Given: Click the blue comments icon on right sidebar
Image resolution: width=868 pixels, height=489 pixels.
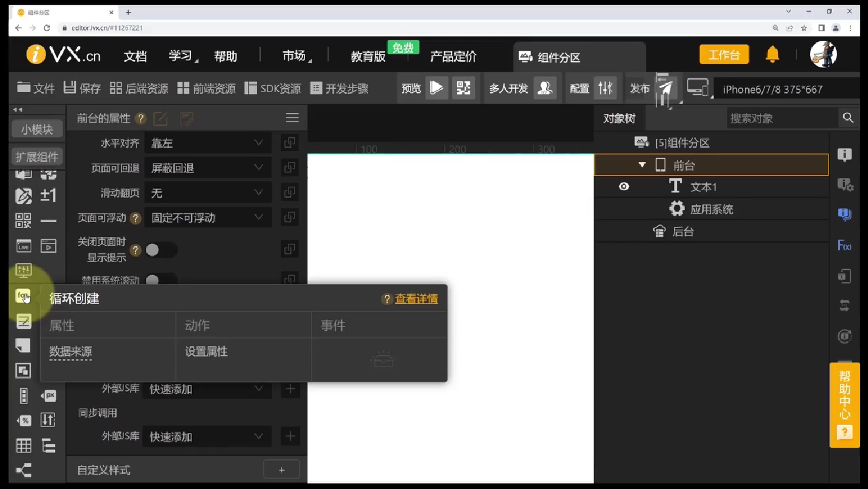Looking at the screenshot, I should pos(844,214).
